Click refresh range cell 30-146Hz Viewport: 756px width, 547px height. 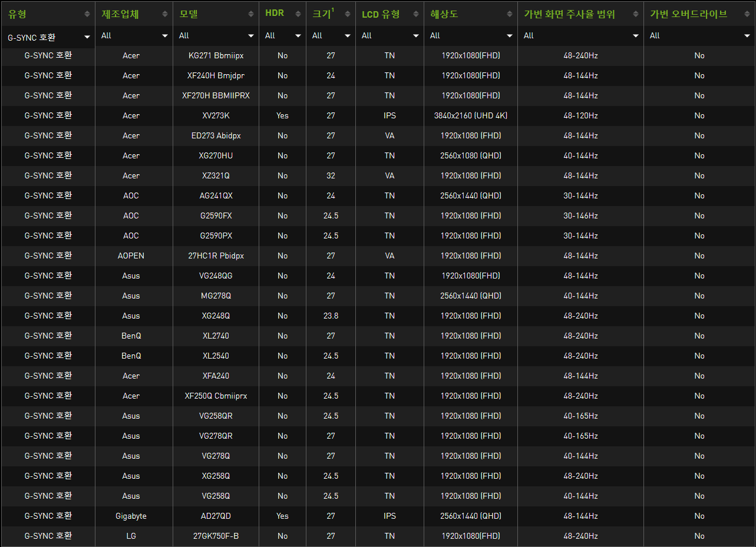coord(580,216)
